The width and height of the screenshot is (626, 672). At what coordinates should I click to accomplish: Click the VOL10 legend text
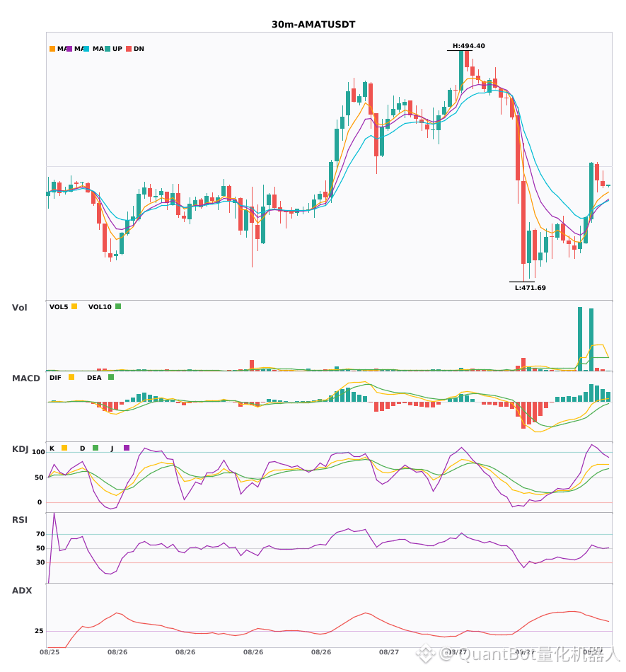pos(100,307)
